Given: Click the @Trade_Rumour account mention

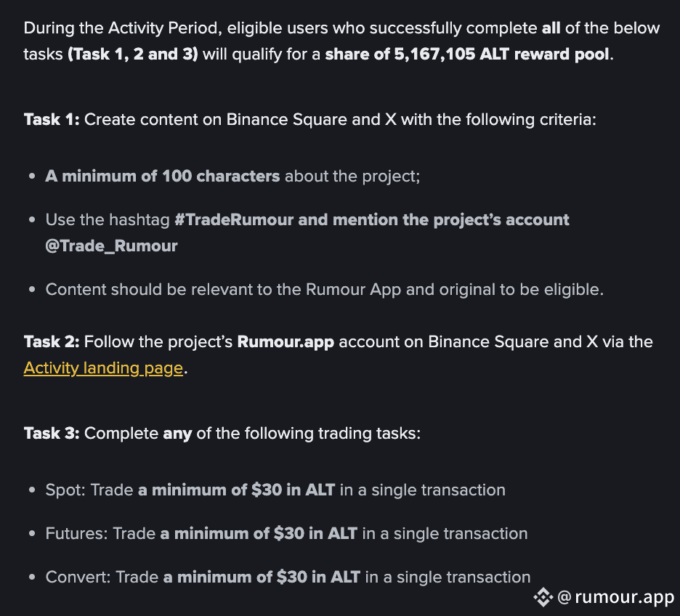Looking at the screenshot, I should click(111, 246).
